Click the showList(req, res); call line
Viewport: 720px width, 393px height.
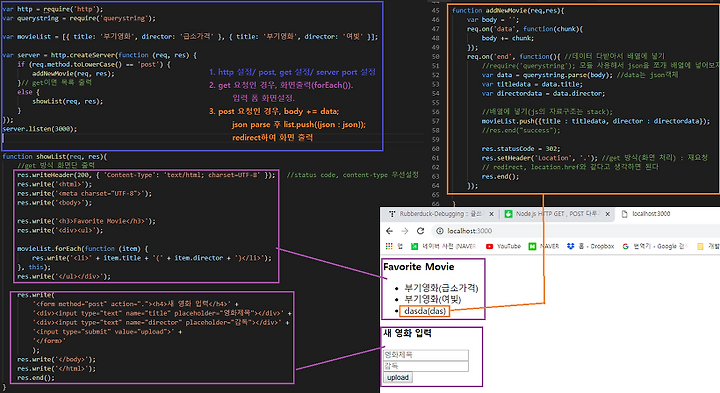(x=68, y=101)
